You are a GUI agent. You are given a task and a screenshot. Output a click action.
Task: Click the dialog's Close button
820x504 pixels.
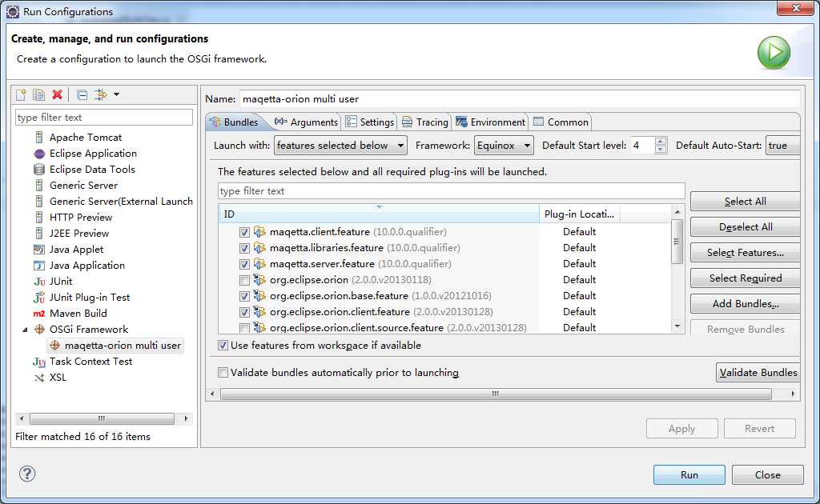[768, 474]
